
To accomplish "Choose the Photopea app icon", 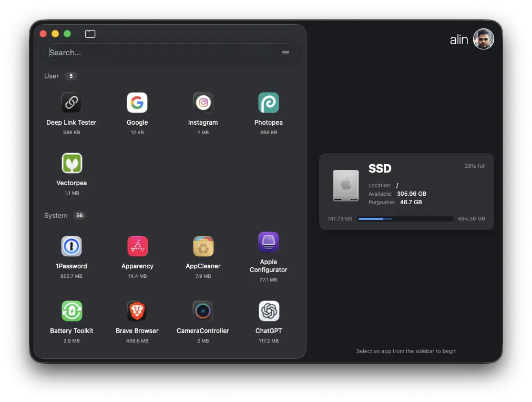I will point(269,103).
